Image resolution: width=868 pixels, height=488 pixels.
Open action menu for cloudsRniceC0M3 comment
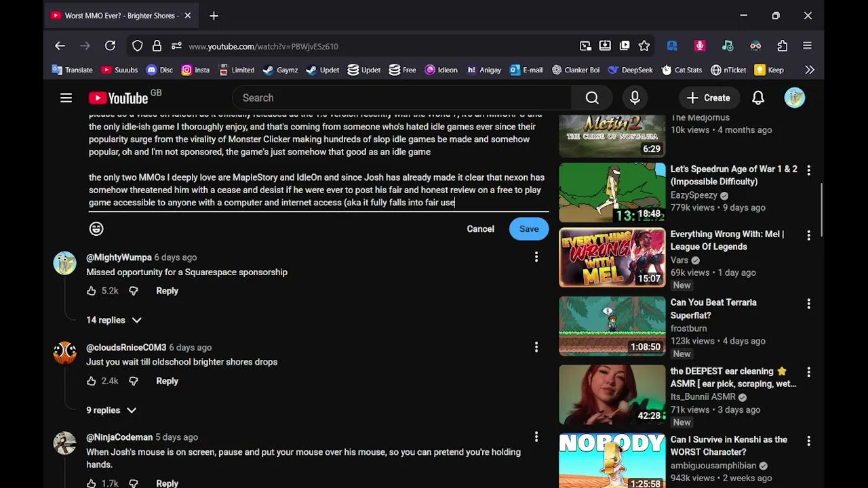pyautogui.click(x=536, y=347)
